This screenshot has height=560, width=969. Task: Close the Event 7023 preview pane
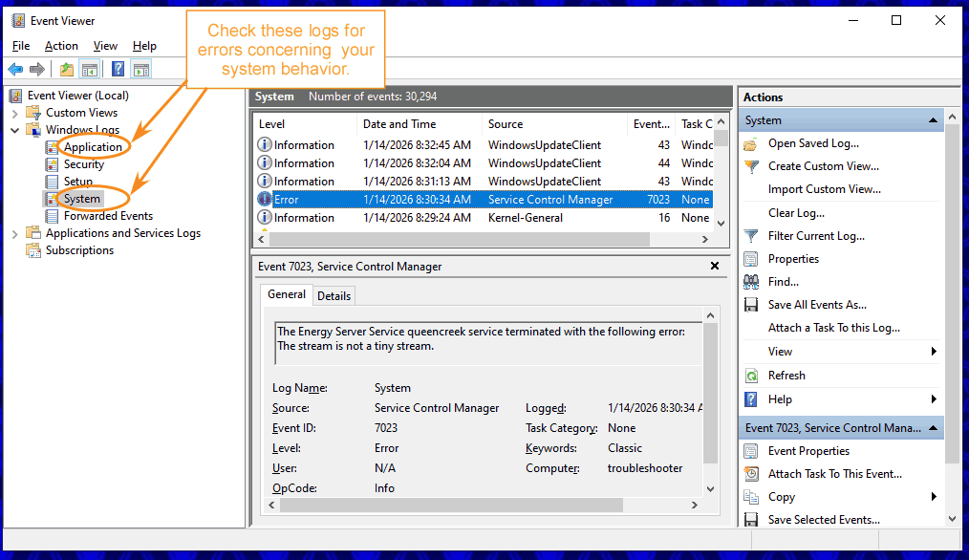[715, 267]
